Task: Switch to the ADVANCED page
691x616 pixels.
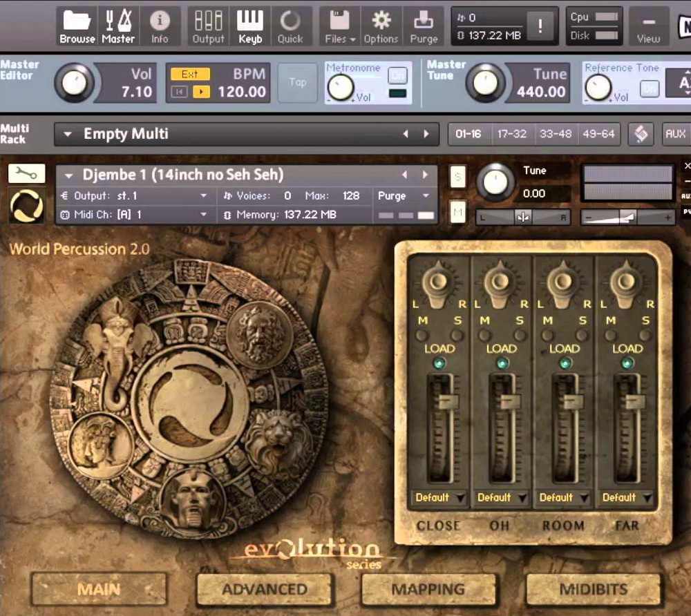Action: click(264, 588)
